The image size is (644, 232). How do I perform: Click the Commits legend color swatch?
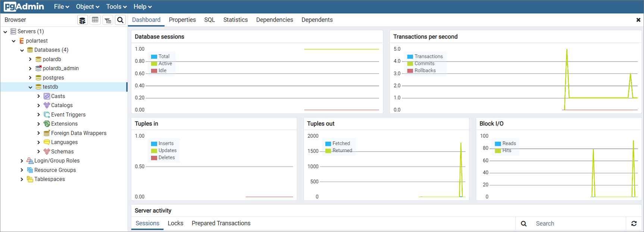[410, 64]
